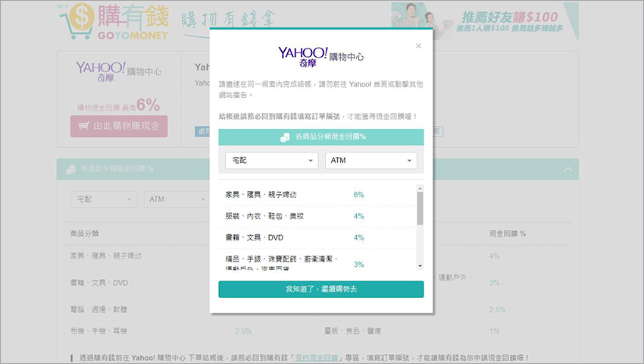The image size is (644, 364).
Task: Click the 6% value in popup list
Action: pos(358,195)
